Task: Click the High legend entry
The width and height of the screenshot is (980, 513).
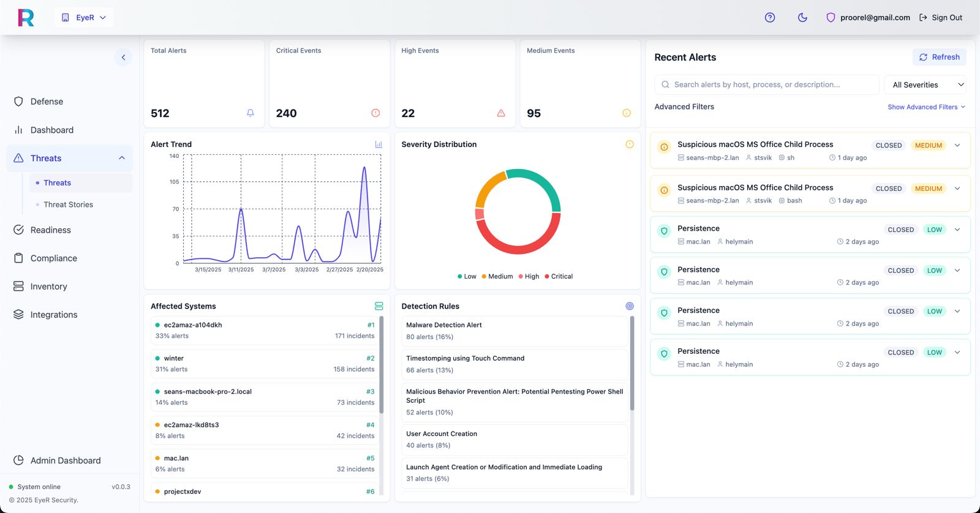Action: pos(529,277)
